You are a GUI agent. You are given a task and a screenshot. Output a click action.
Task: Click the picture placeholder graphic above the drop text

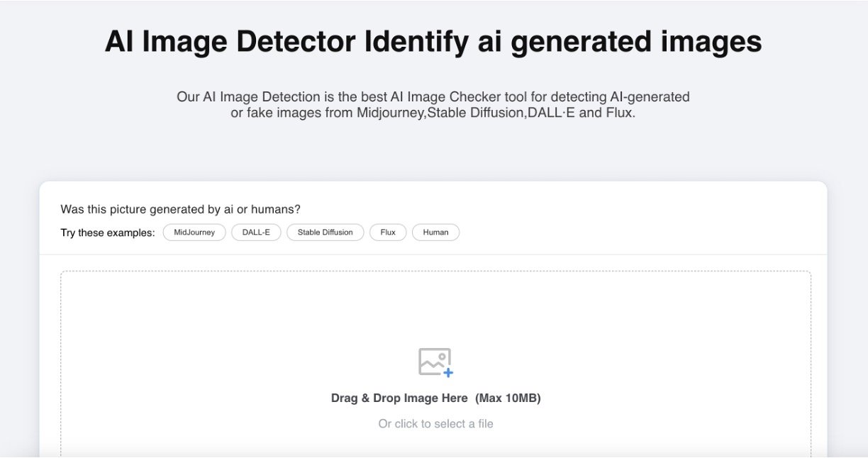pyautogui.click(x=435, y=360)
